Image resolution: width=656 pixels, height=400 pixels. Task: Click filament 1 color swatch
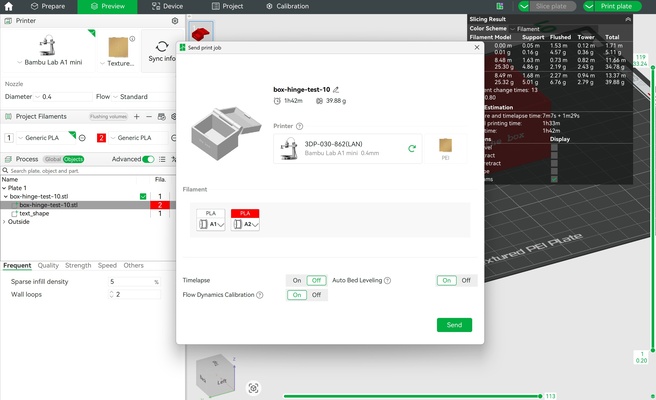point(9,138)
